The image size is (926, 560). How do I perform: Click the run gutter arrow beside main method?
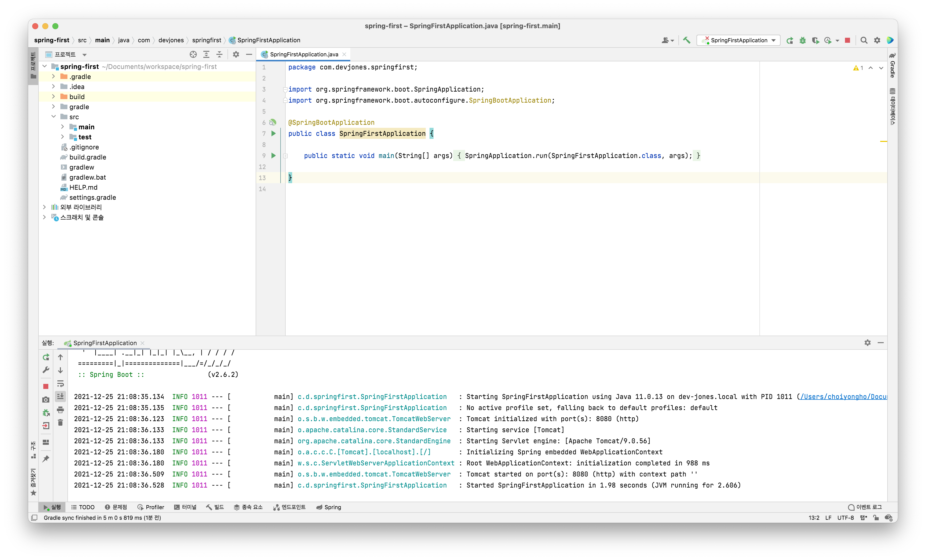click(x=274, y=155)
